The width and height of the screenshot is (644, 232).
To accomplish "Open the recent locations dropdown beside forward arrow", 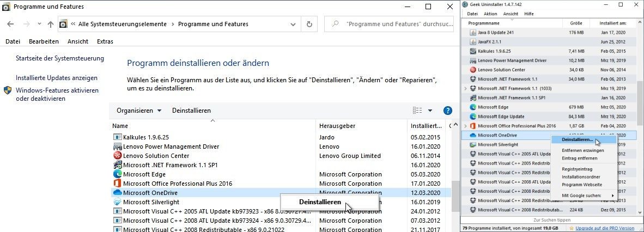I will [39, 24].
